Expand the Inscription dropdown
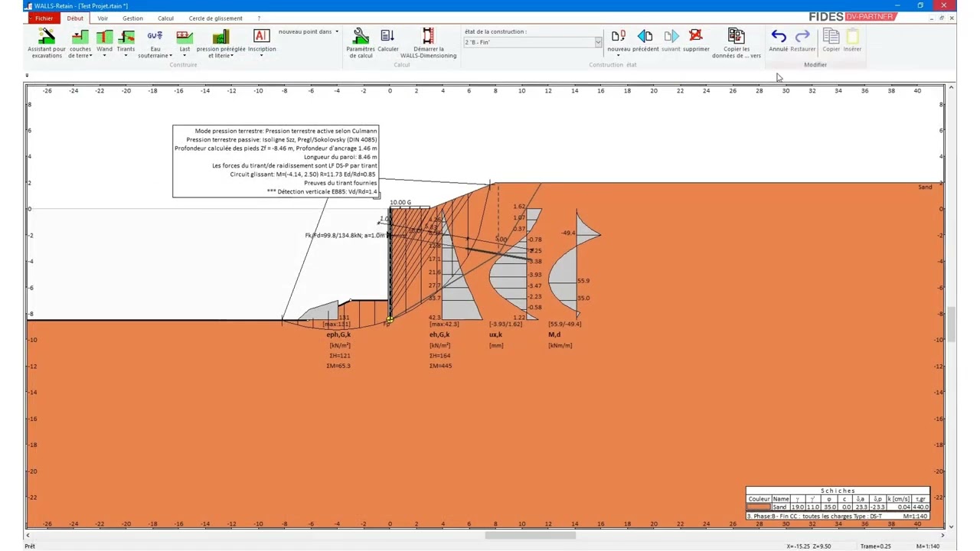This screenshot has width=980, height=551. coord(261,56)
